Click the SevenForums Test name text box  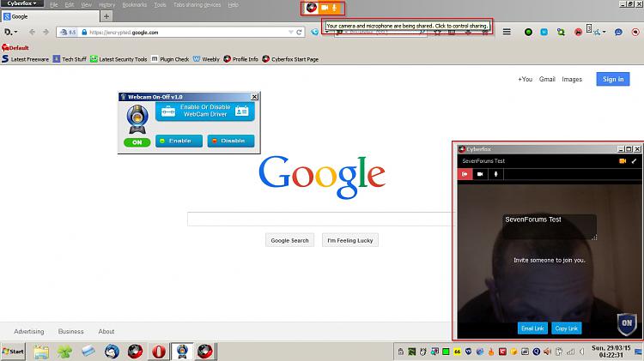click(x=550, y=226)
